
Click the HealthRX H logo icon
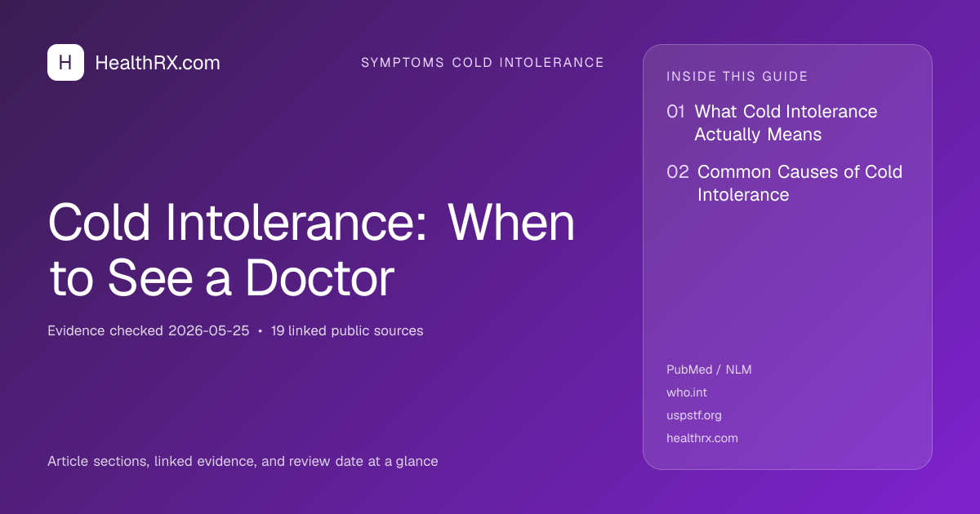[65, 62]
